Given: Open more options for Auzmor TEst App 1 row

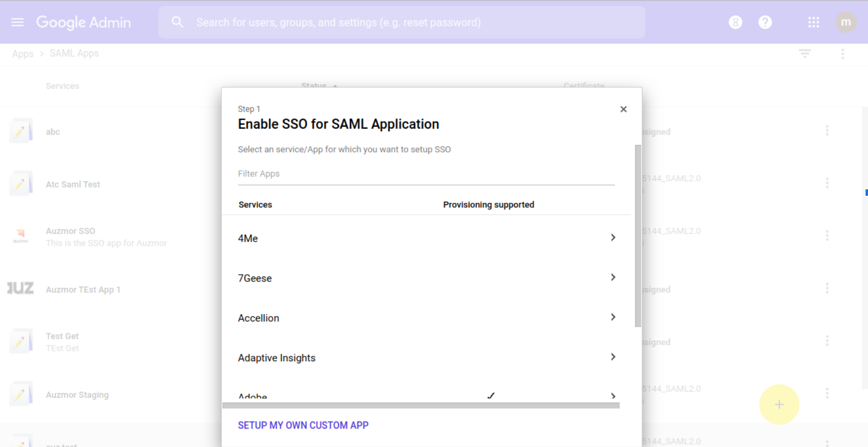Looking at the screenshot, I should coord(827,288).
